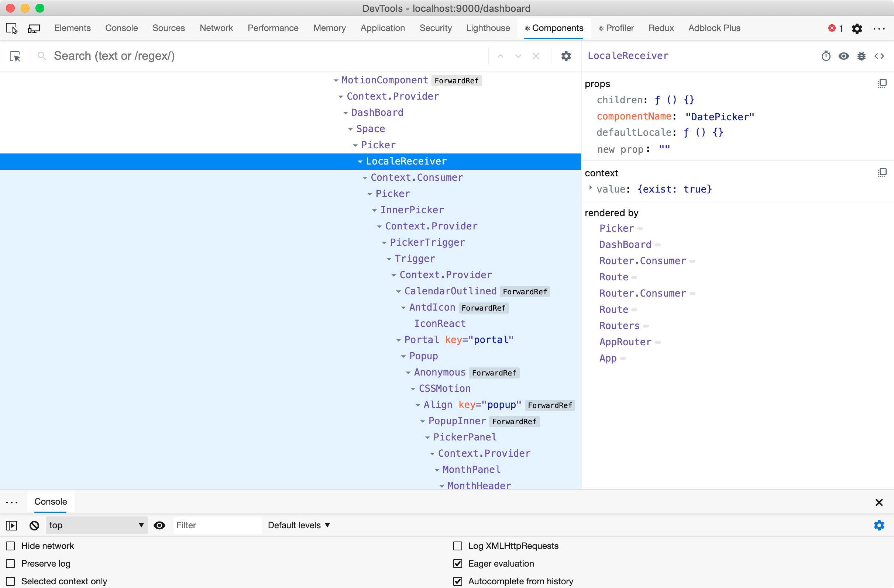Viewport: 894px width, 588px height.
Task: Open the top frame context dropdown
Action: [x=96, y=525]
